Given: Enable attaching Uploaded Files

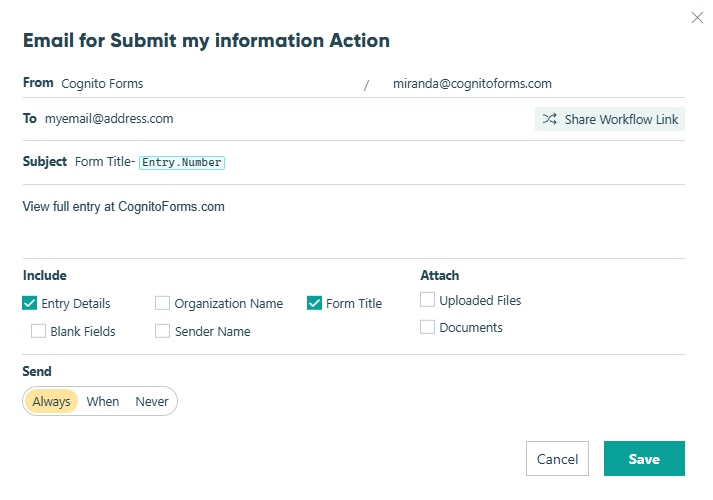Looking at the screenshot, I should pyautogui.click(x=427, y=300).
